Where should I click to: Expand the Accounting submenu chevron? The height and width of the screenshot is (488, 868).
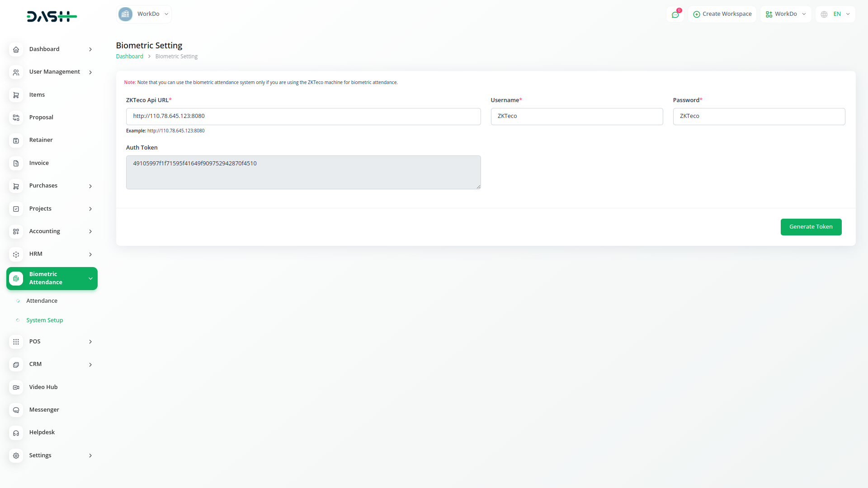point(90,231)
